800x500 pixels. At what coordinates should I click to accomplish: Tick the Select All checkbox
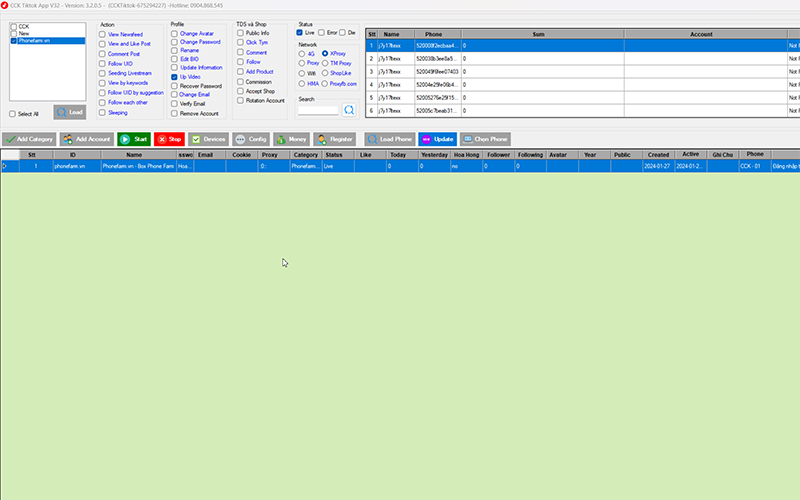(x=13, y=114)
